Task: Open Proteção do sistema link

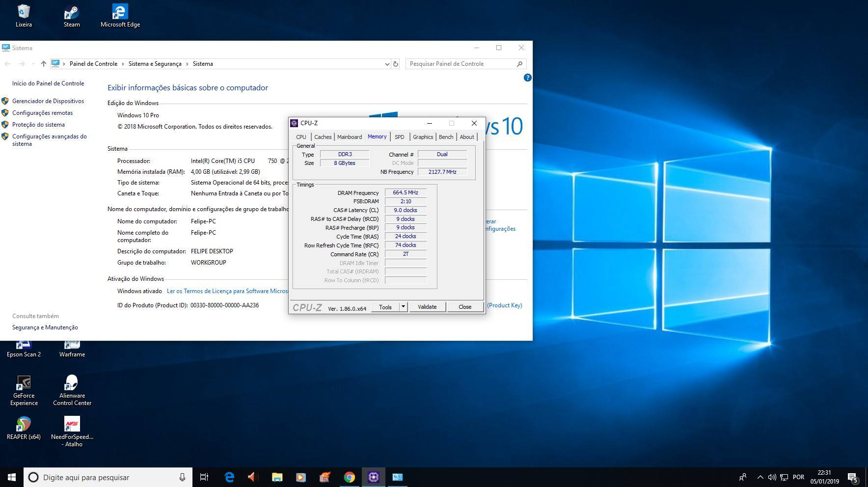Action: (38, 125)
